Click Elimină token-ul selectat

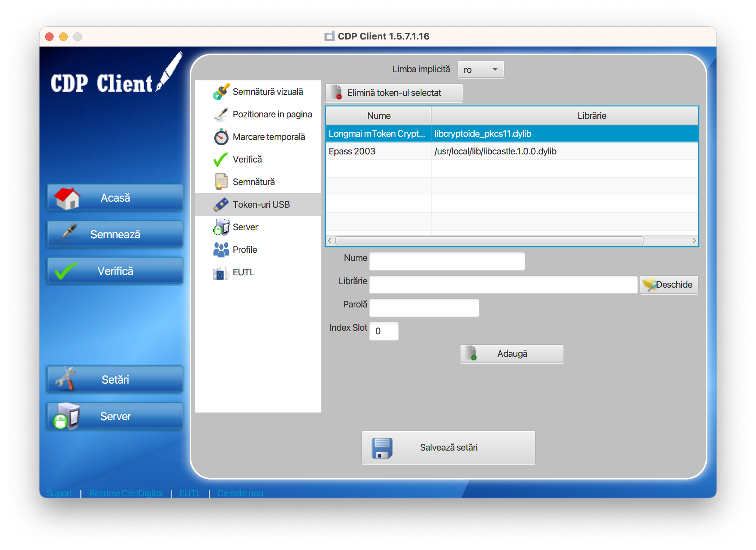[394, 93]
